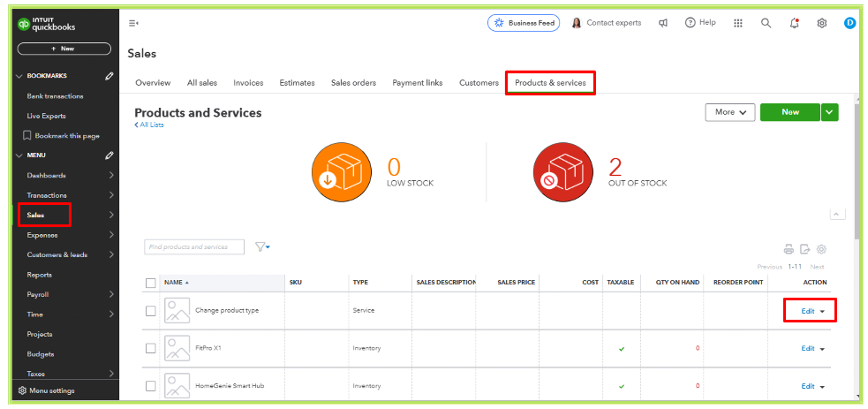Screen dimensions: 868x409
Task: Go back via All Lists link
Action: coord(149,125)
